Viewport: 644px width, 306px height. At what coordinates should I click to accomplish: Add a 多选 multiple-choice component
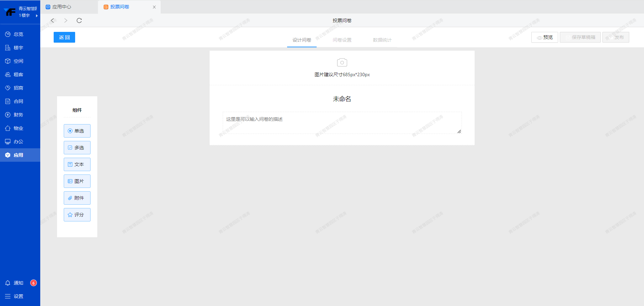pyautogui.click(x=77, y=148)
